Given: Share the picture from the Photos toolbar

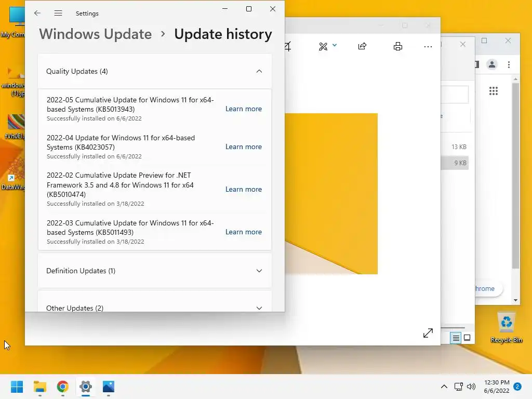Looking at the screenshot, I should point(362,46).
